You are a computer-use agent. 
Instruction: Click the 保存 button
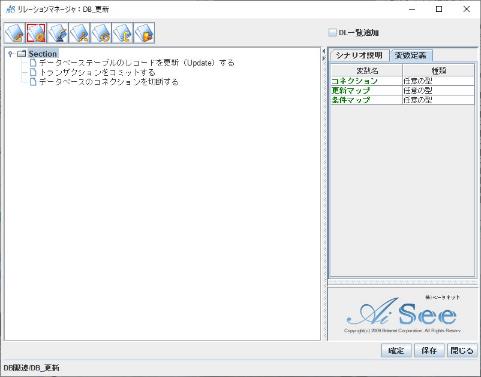[x=429, y=350]
